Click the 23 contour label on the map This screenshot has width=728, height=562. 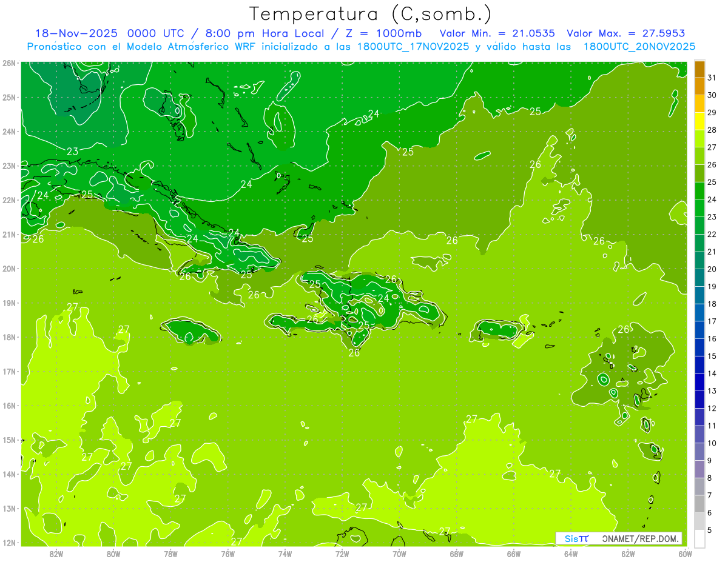click(72, 151)
